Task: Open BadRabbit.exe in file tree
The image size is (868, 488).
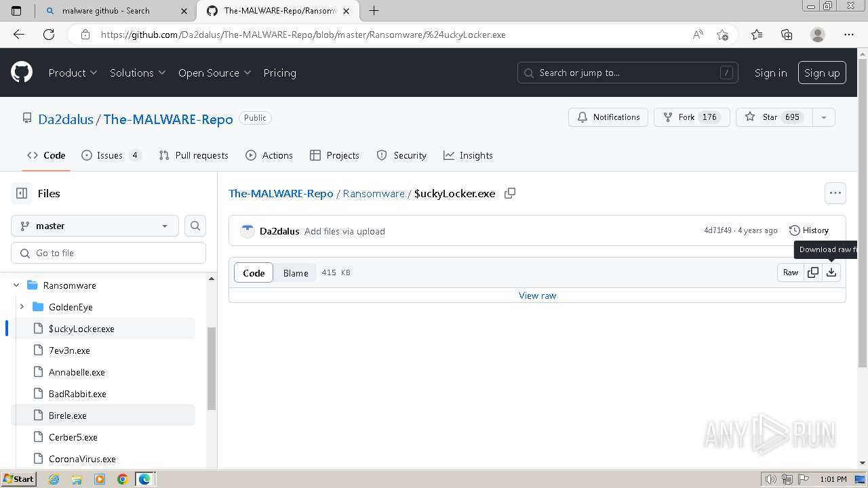Action: coord(103,394)
